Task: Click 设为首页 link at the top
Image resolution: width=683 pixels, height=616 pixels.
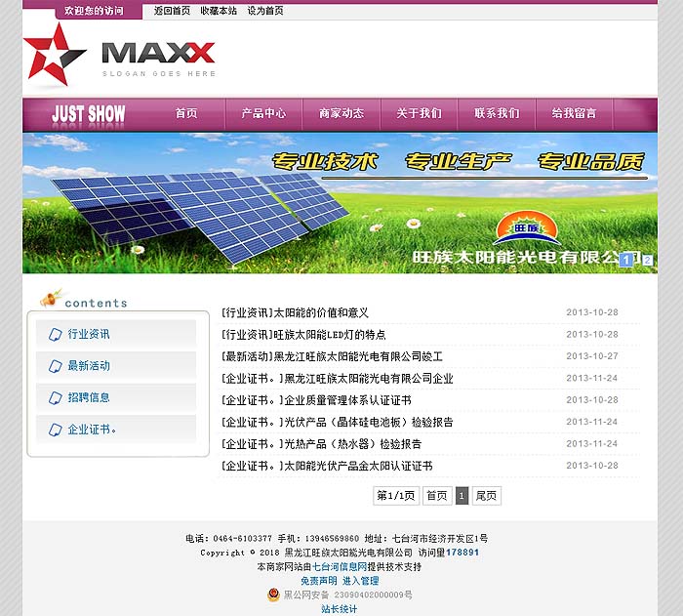Action: click(265, 11)
